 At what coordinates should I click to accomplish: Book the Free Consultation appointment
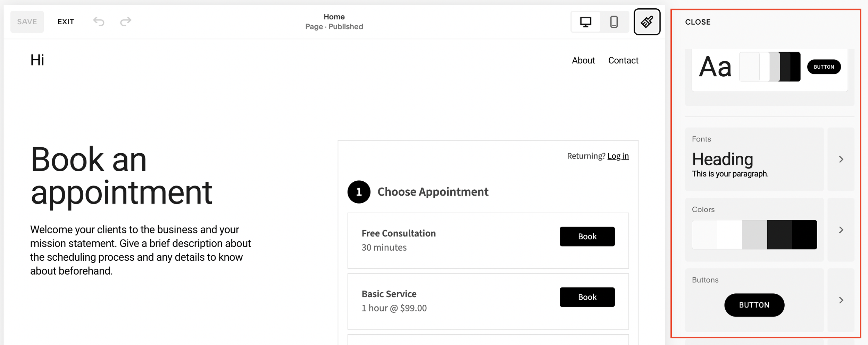coord(587,236)
